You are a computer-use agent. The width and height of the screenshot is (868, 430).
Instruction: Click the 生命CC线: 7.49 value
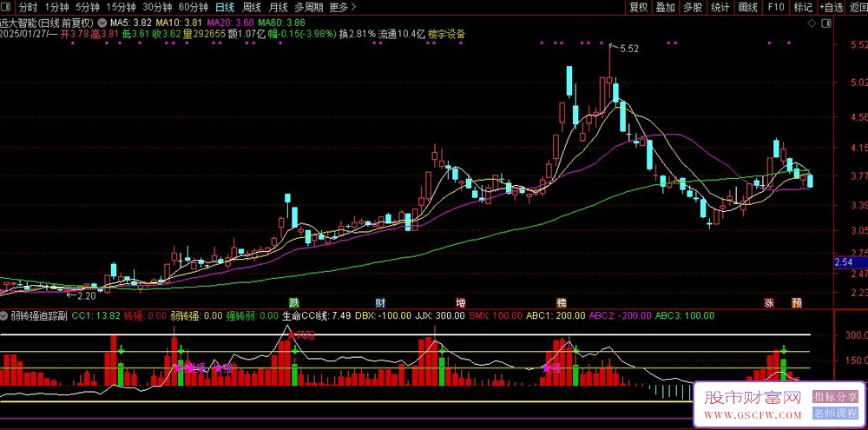pyautogui.click(x=316, y=316)
